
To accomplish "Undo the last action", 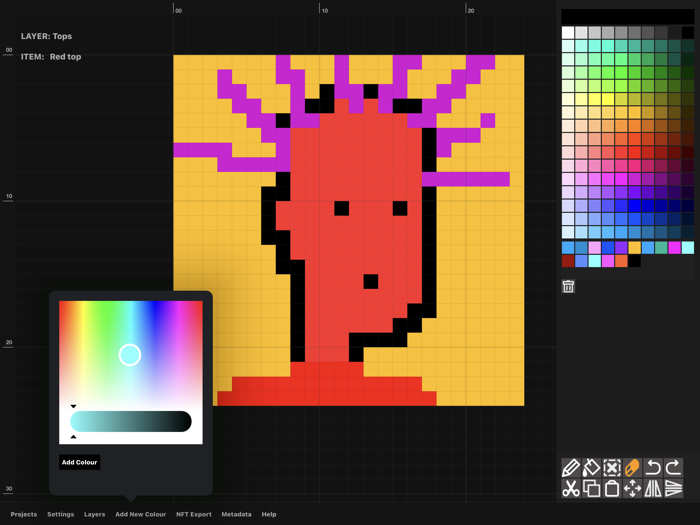I will point(653,468).
